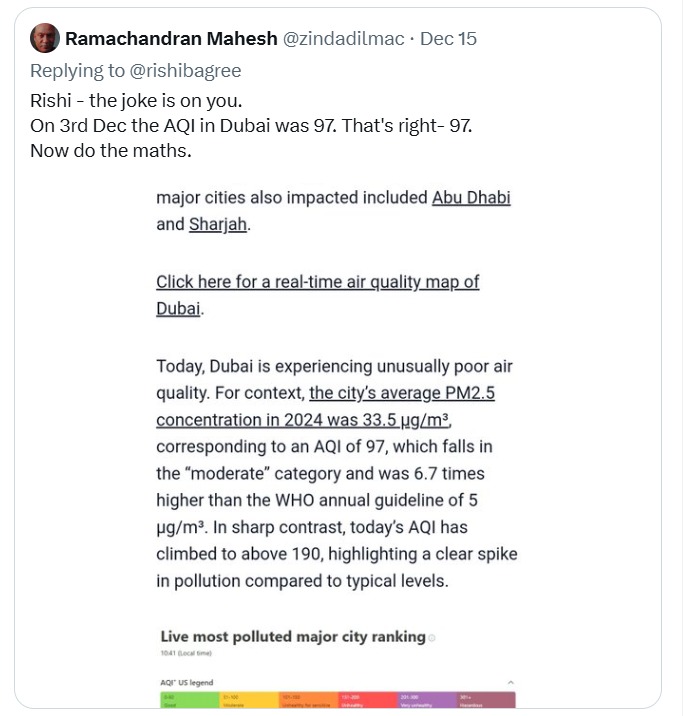Click the real-time air quality map link
Viewport: 684px width, 716px height.
pyautogui.click(x=317, y=282)
